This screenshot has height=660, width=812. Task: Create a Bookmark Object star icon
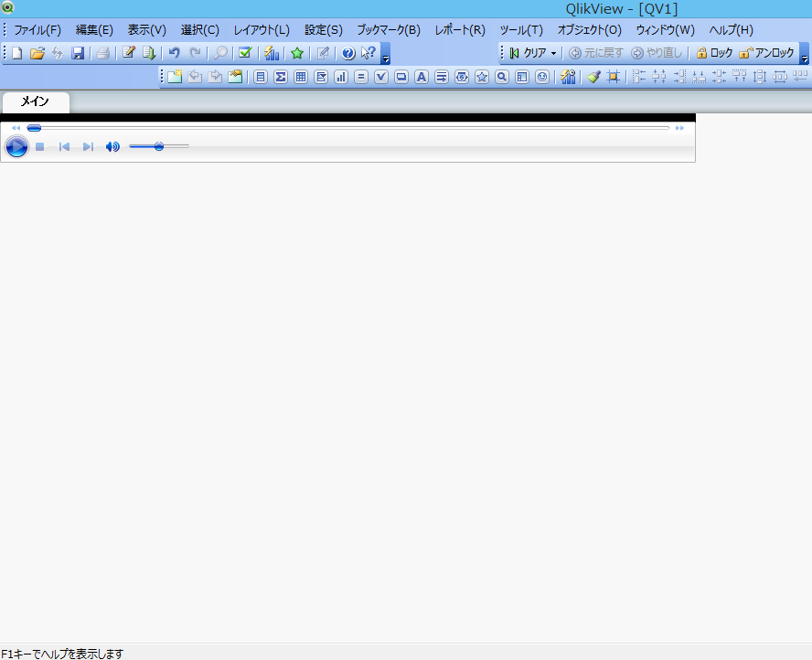tap(482, 77)
